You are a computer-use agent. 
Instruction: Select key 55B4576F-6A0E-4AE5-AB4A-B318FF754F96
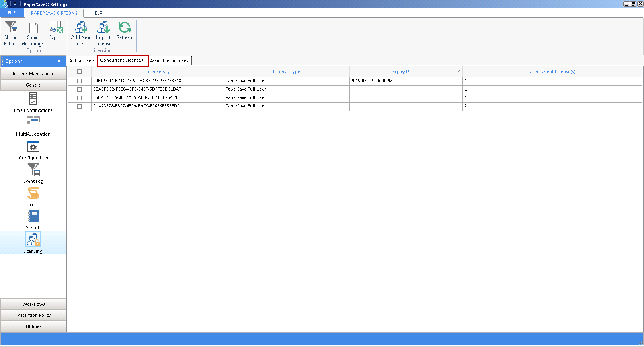[136, 98]
